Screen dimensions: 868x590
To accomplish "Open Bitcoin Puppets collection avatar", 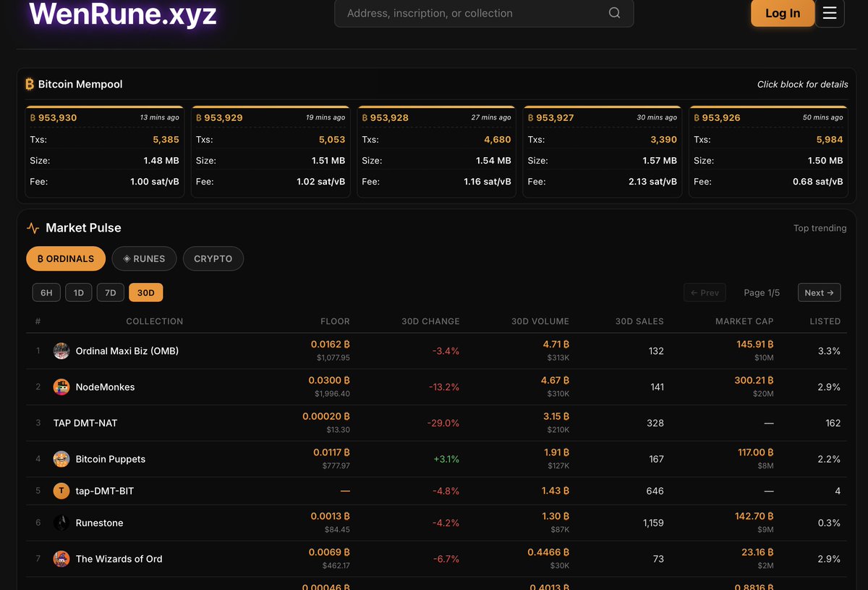I will [x=61, y=459].
